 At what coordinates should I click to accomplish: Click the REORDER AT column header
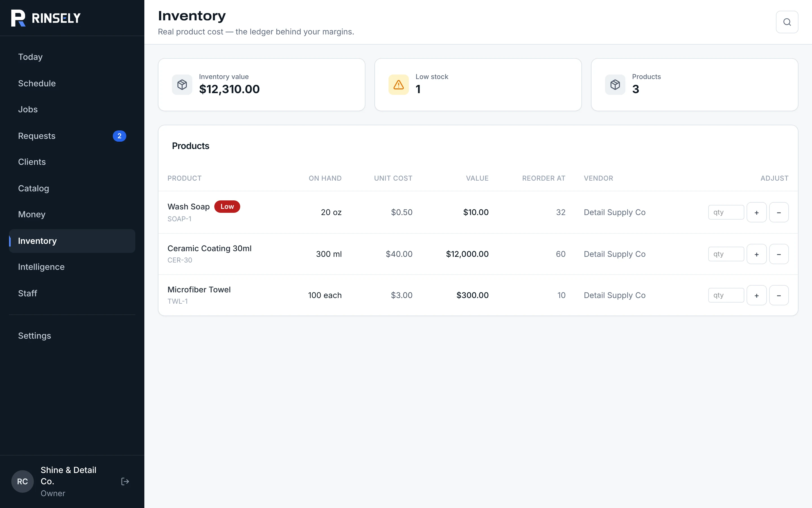point(544,178)
